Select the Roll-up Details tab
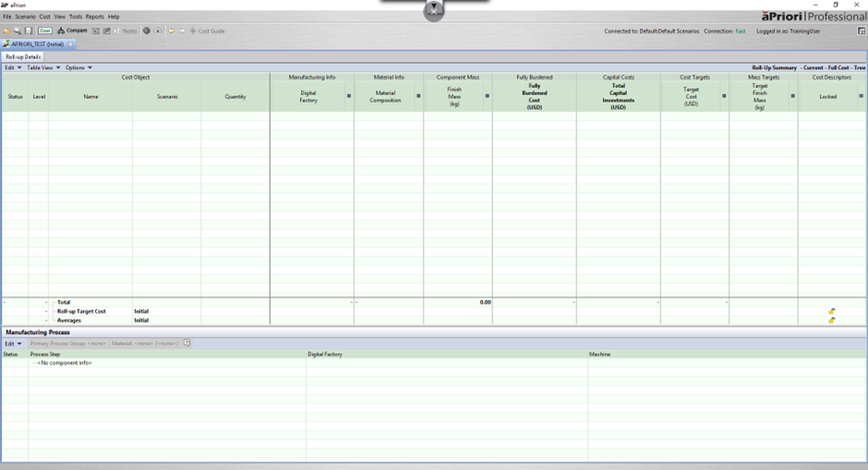This screenshot has height=470, width=868. (x=23, y=56)
